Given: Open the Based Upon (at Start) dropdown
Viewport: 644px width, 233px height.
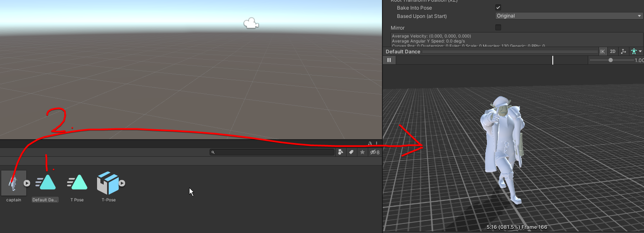Looking at the screenshot, I should tap(569, 16).
